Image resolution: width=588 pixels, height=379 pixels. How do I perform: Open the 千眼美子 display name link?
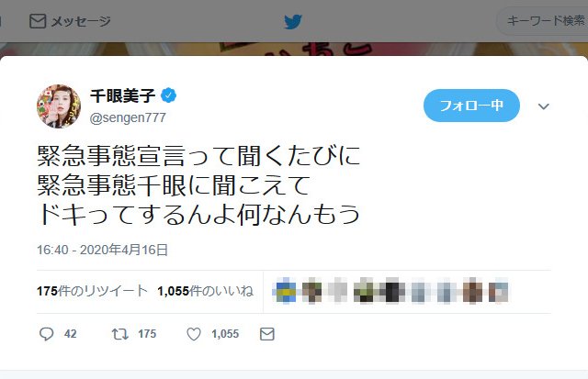click(x=122, y=95)
